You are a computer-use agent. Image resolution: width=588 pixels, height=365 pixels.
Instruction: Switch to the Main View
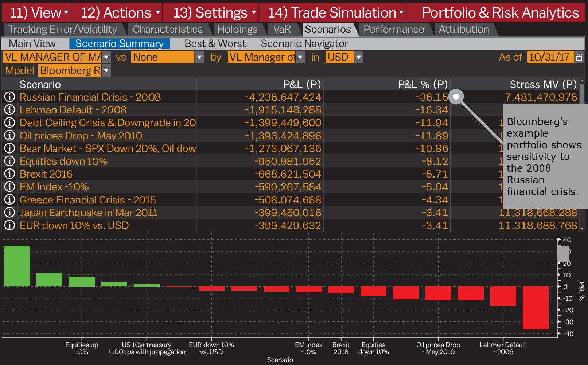[32, 43]
